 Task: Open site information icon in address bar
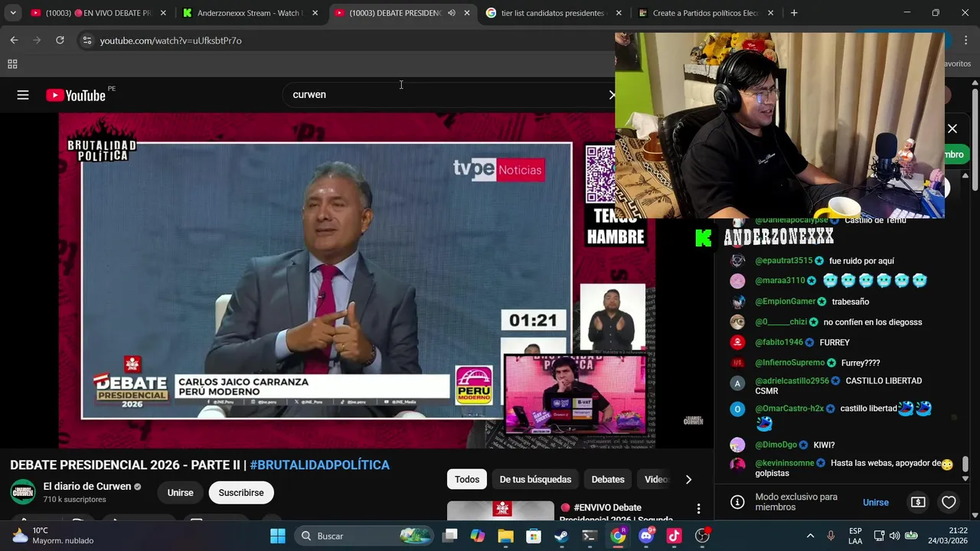87,40
